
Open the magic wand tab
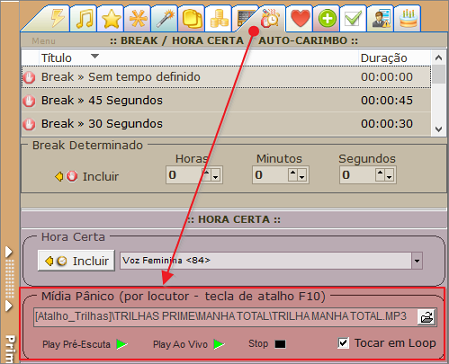165,18
